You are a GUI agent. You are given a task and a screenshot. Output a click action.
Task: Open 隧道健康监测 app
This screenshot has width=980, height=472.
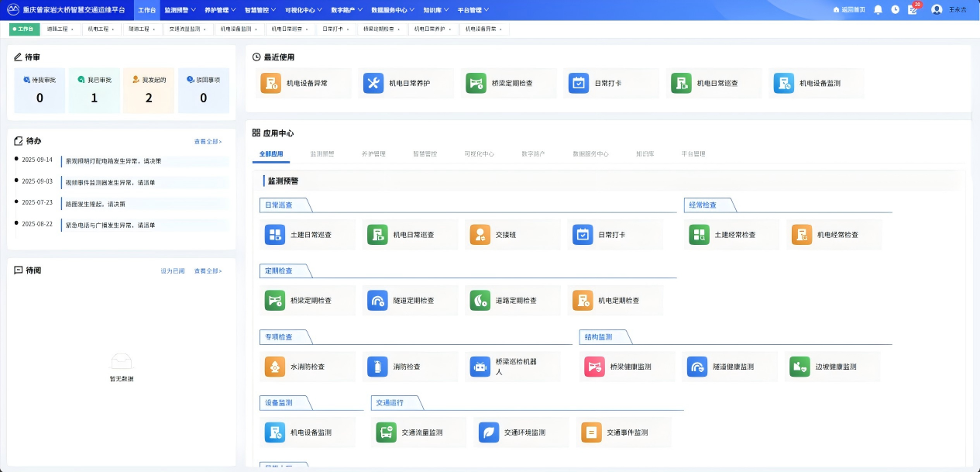click(730, 367)
